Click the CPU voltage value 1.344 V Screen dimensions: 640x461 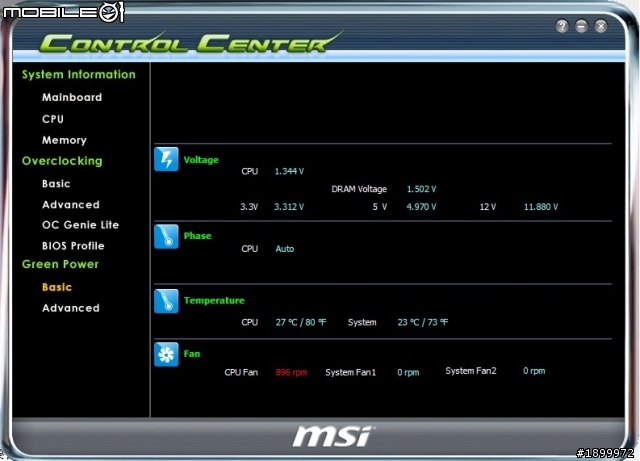(x=289, y=171)
